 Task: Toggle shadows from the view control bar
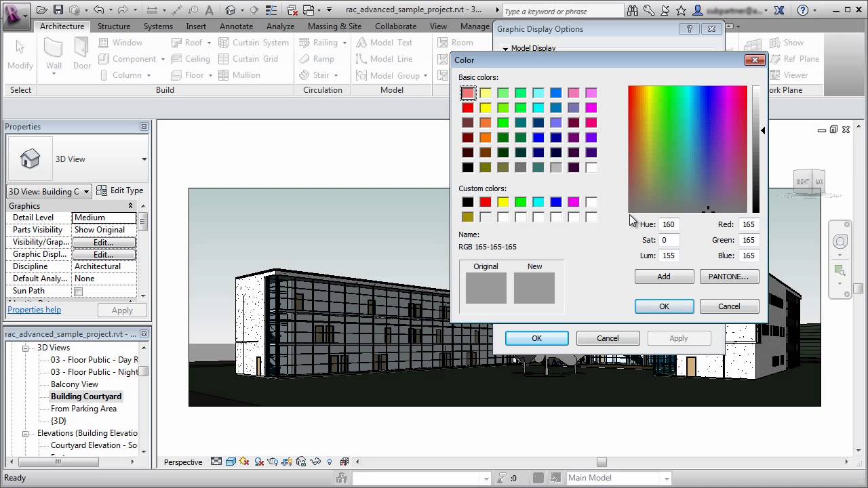258,462
